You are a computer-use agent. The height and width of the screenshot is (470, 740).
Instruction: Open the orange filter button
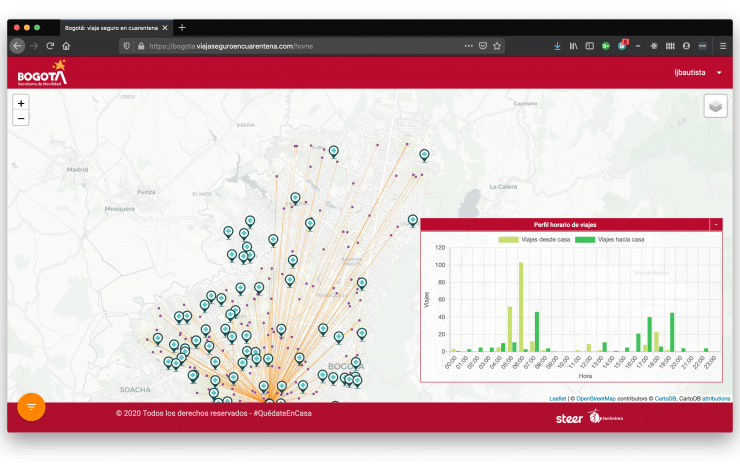[x=31, y=407]
